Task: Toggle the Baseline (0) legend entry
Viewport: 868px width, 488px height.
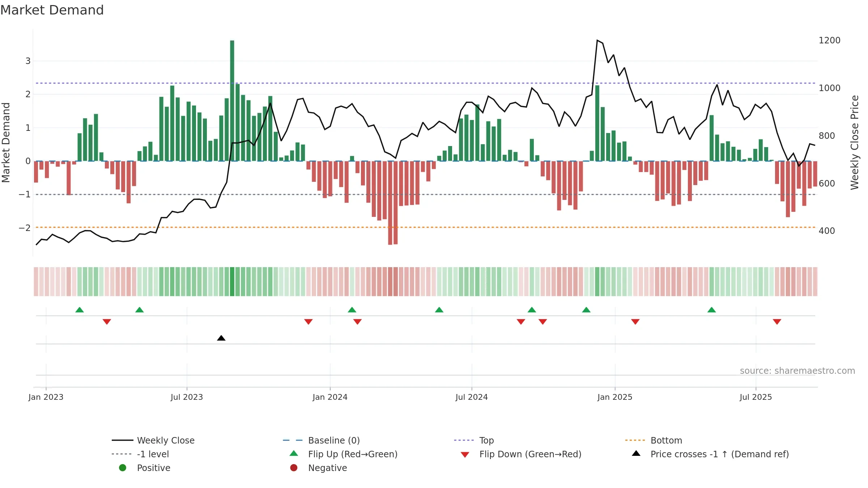Action: coord(321,440)
